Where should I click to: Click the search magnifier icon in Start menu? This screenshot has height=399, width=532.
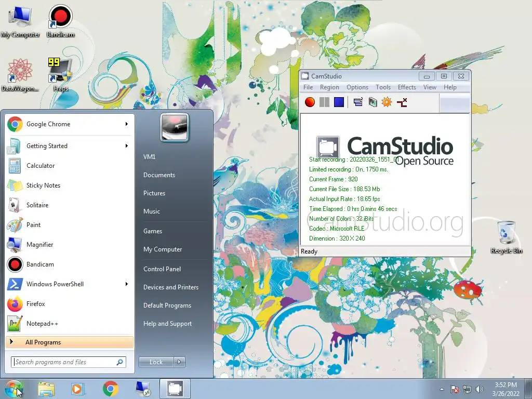120,362
